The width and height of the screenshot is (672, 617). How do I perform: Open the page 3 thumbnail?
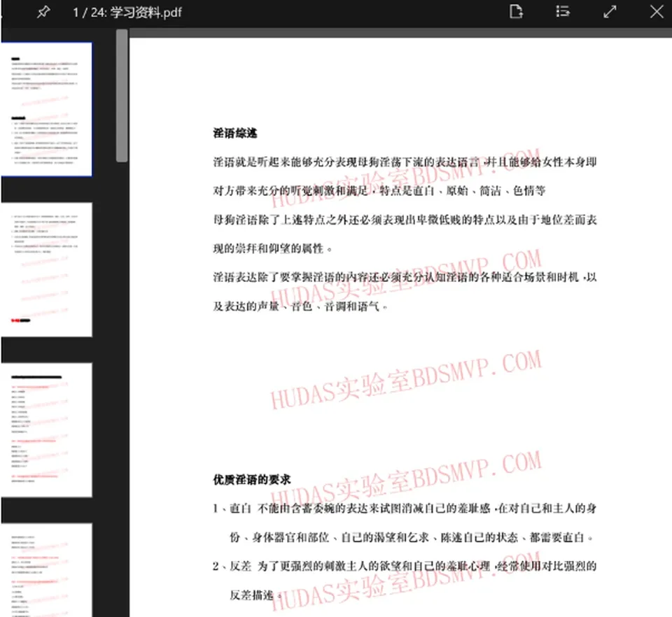pos(46,430)
